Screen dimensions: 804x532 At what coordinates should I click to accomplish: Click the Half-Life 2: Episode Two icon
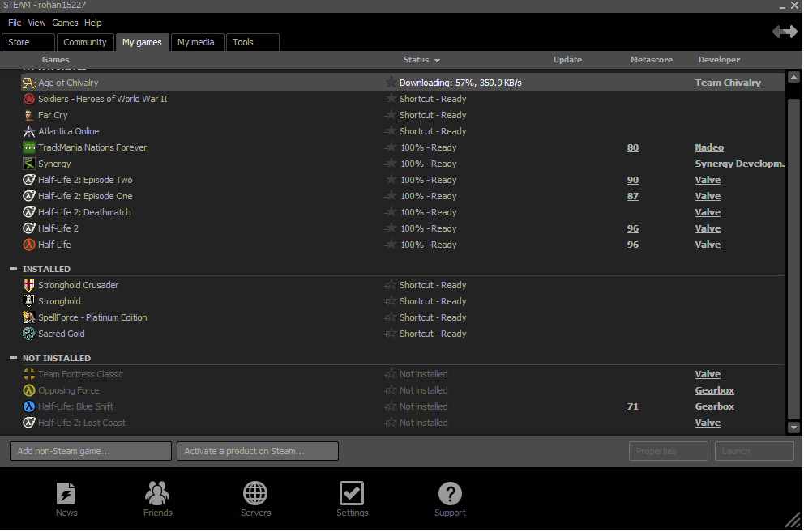click(x=28, y=180)
